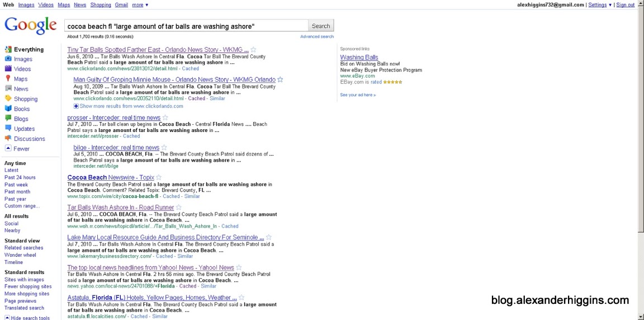Image resolution: width=644 pixels, height=320 pixels.
Task: Collapse the panel with Hide search tools
Action: [x=27, y=318]
